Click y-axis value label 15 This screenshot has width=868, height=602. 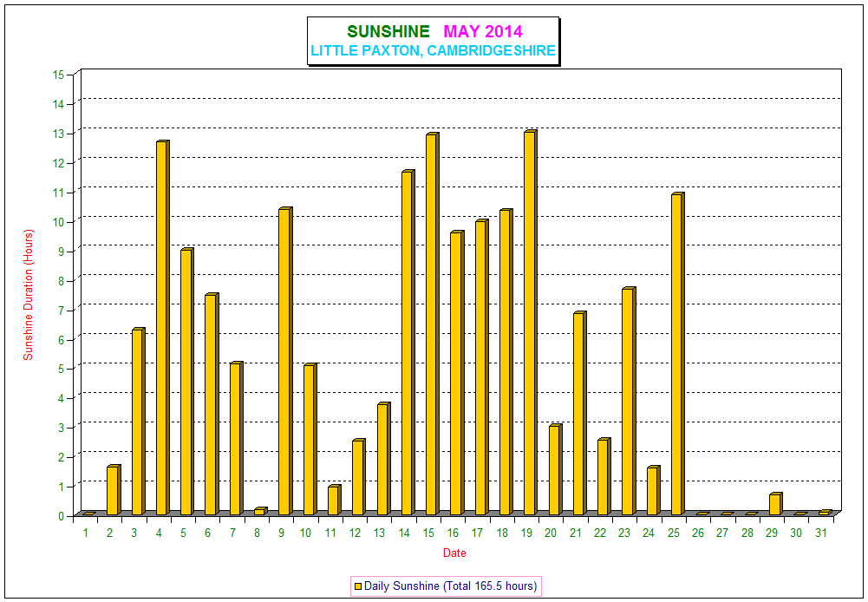[59, 75]
